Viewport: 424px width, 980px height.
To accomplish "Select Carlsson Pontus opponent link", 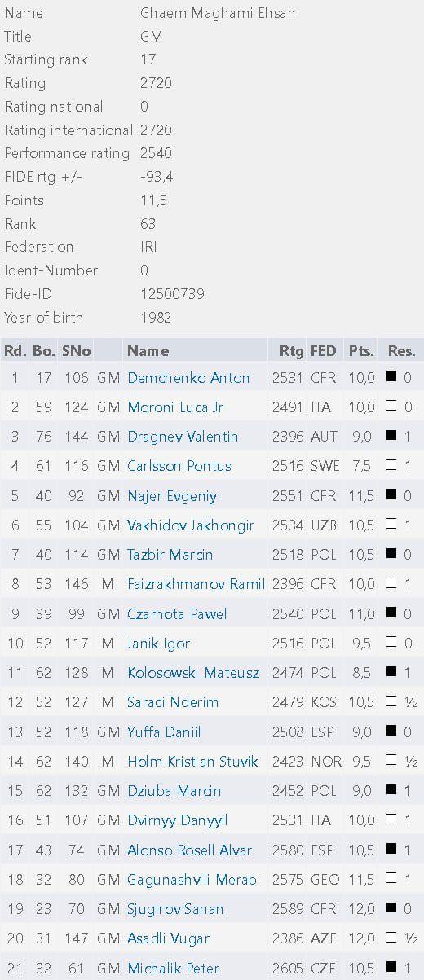I will (x=179, y=466).
